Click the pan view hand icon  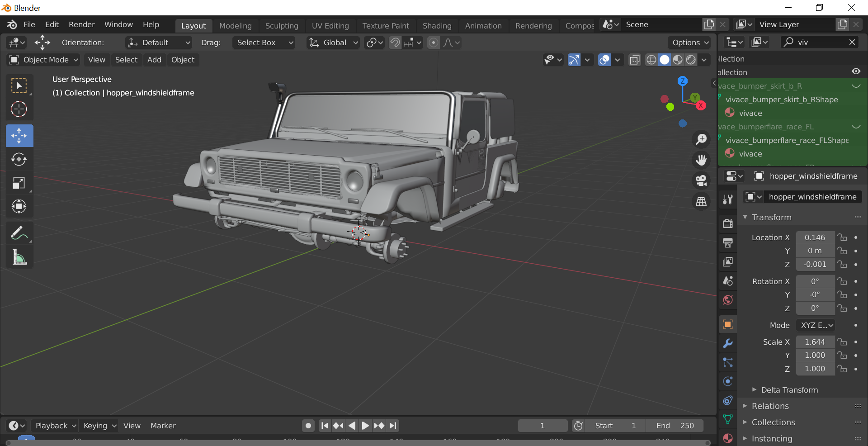click(701, 160)
